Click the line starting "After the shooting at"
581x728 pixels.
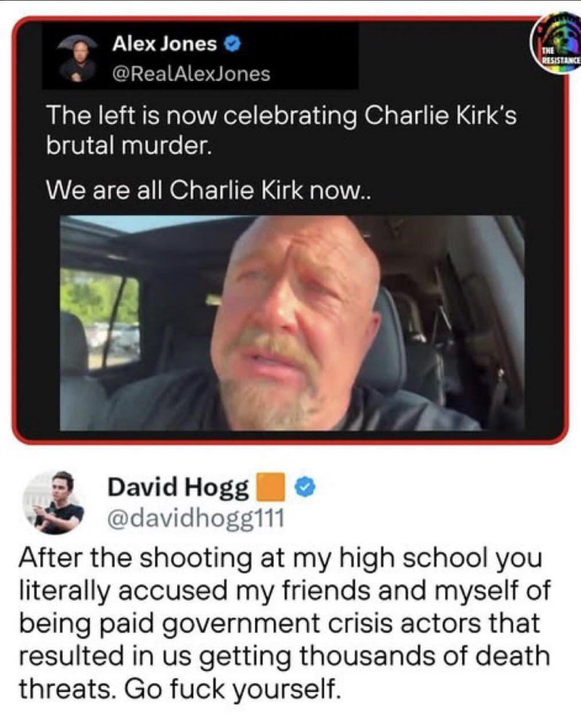281,558
